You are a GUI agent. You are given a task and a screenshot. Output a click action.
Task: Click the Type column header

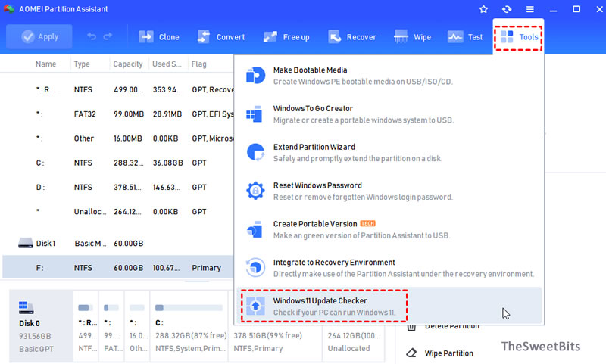point(82,64)
